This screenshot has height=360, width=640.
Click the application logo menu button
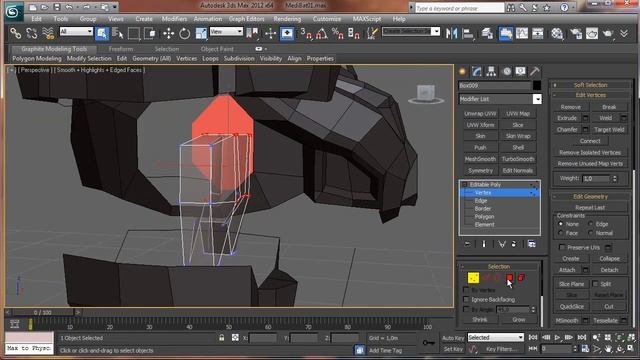click(x=13, y=11)
